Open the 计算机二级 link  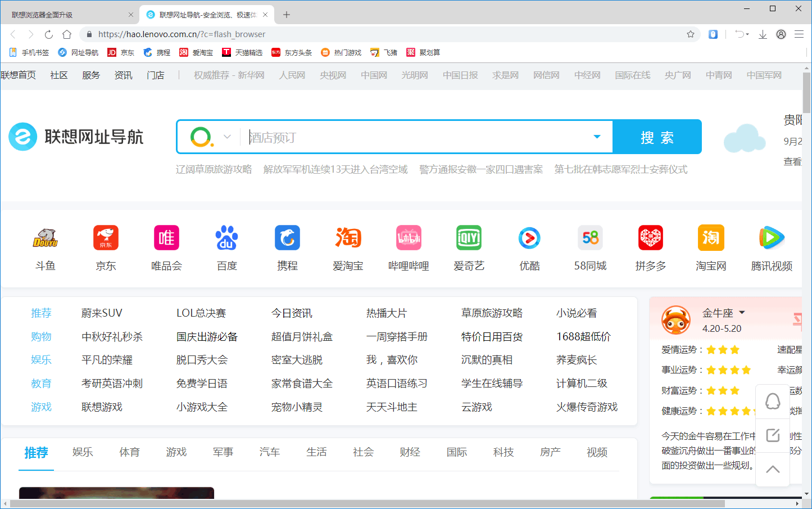pos(582,384)
